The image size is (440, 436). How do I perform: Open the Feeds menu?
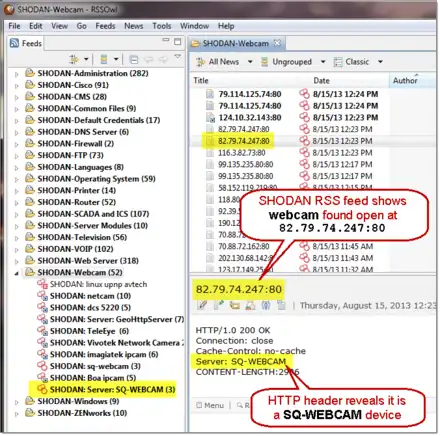pos(105,26)
